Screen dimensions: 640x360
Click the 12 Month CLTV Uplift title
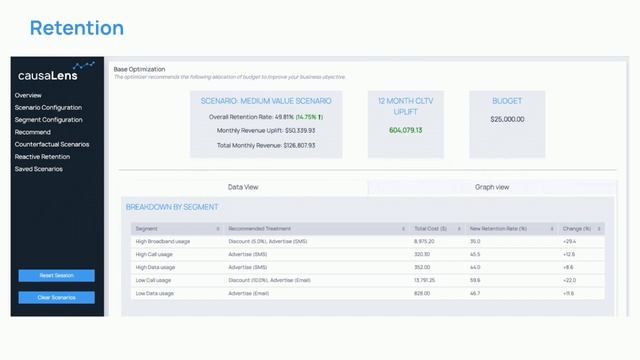[x=406, y=106]
